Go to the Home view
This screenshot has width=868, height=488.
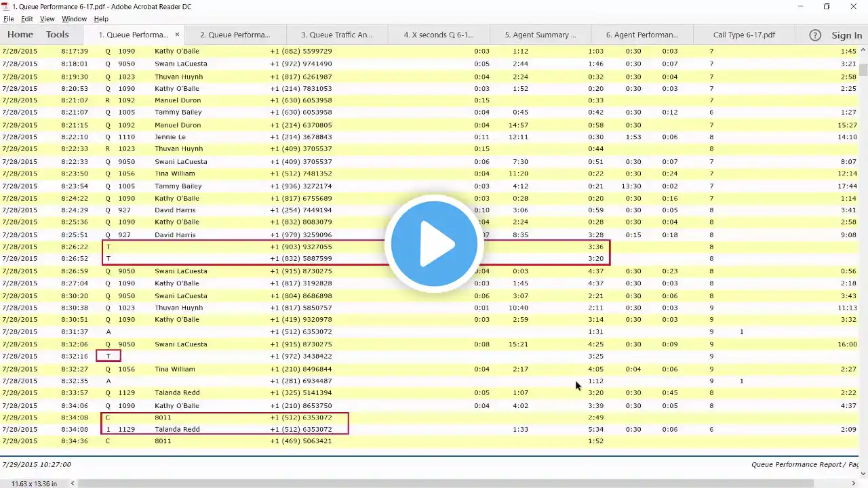(20, 35)
